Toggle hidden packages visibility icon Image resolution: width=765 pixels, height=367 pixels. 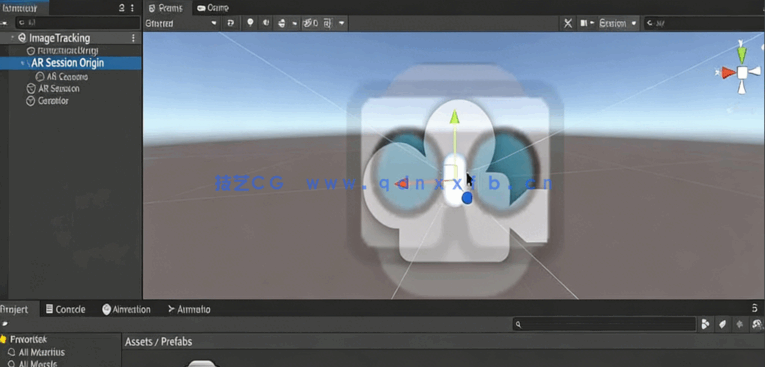[757, 324]
